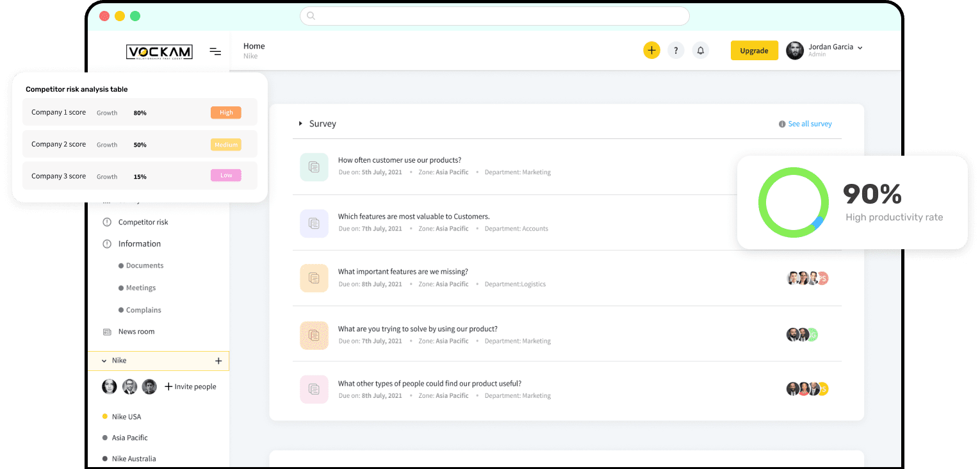Screen dimensions: 980x469
Task: Click Competitor risk alert icon in sidebar
Action: point(107,222)
